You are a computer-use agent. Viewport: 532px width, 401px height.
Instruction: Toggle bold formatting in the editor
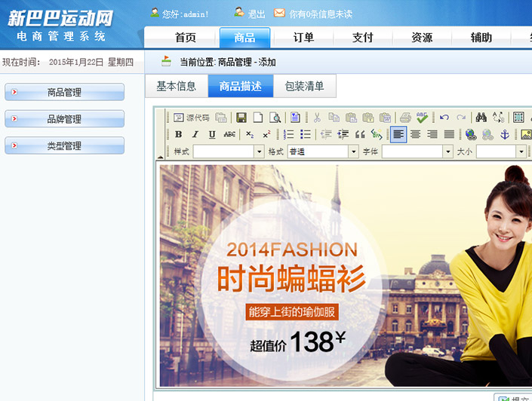(179, 135)
